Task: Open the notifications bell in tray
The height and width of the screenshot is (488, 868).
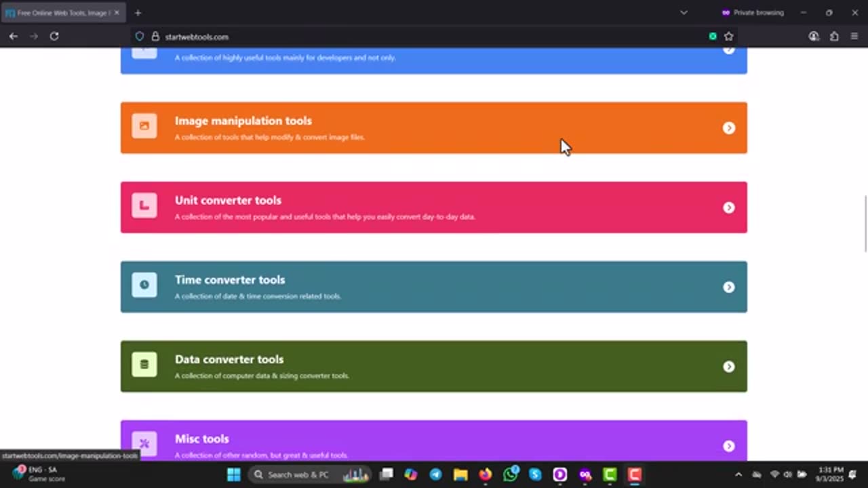Action: pyautogui.click(x=852, y=474)
